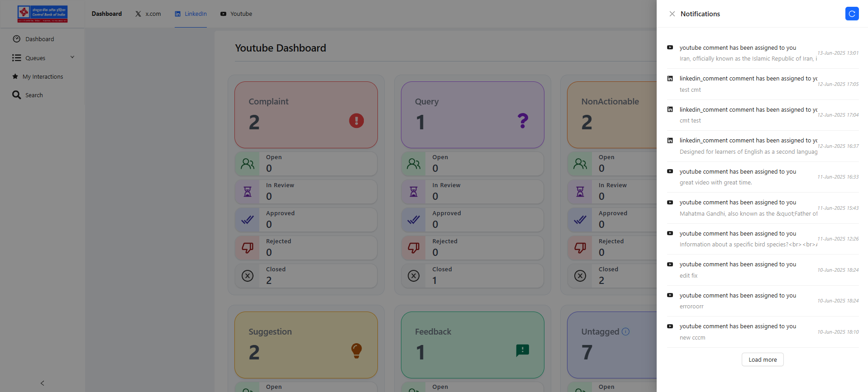Click the Query Rejected thumbs-down icon
Screen dimensions: 868x392
coord(414,248)
